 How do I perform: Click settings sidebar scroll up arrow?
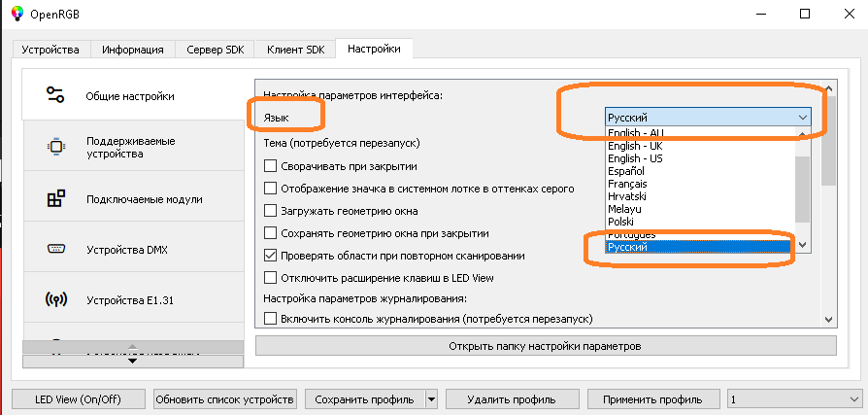[x=133, y=347]
